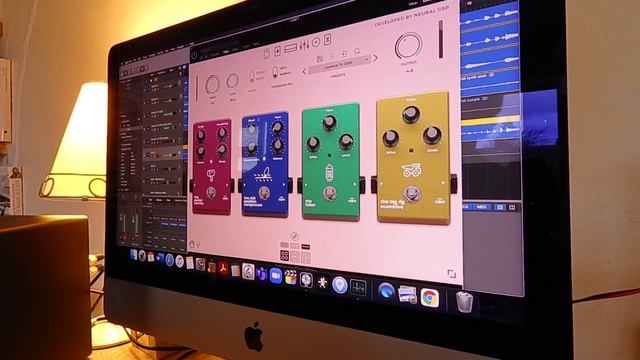
Task: Save preset with the floppy disk icon
Action: coord(320,58)
